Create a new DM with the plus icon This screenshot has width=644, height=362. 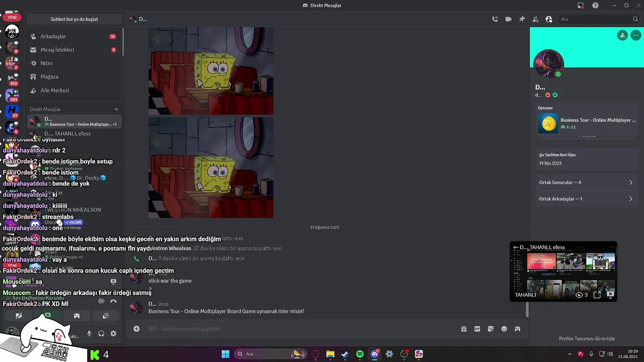[116, 109]
